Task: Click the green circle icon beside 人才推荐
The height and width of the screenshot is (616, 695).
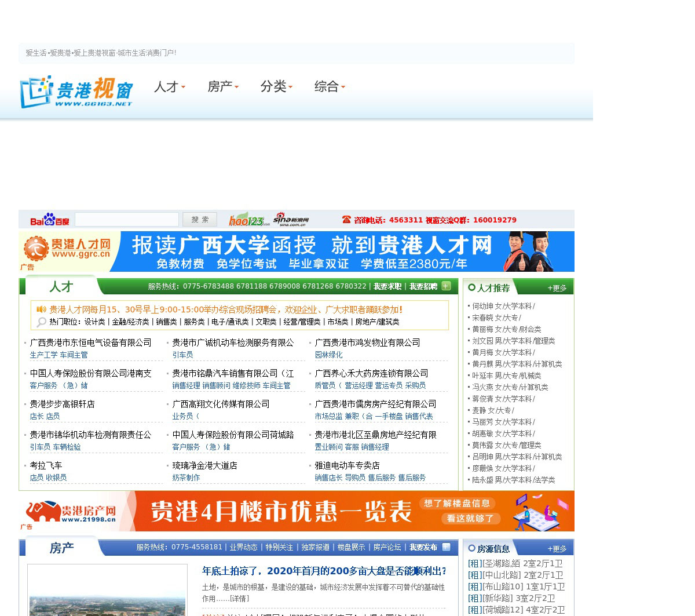Action: pyautogui.click(x=471, y=287)
